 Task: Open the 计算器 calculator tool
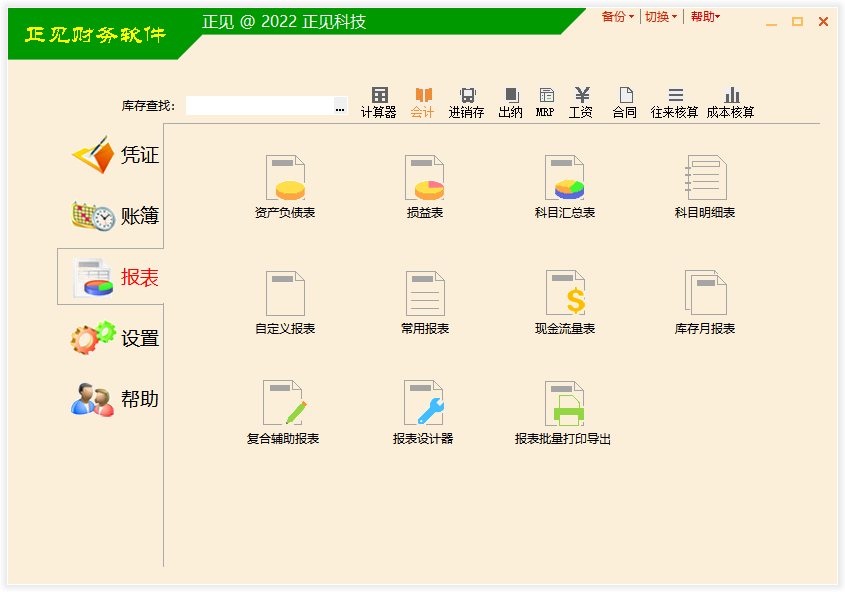(x=379, y=103)
